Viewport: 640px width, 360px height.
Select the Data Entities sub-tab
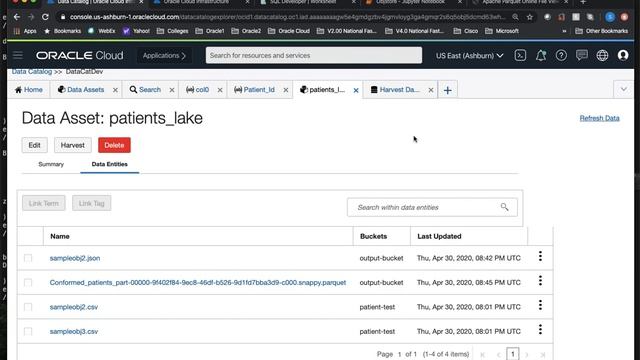click(x=109, y=164)
